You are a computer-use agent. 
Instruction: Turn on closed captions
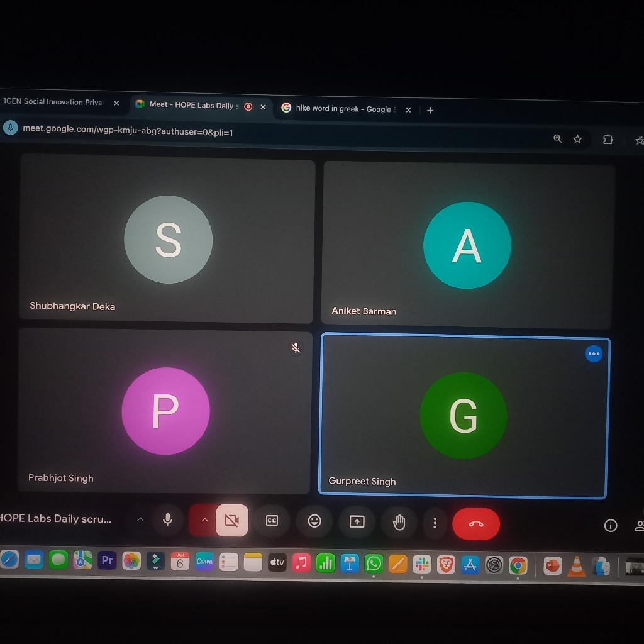pos(272,521)
